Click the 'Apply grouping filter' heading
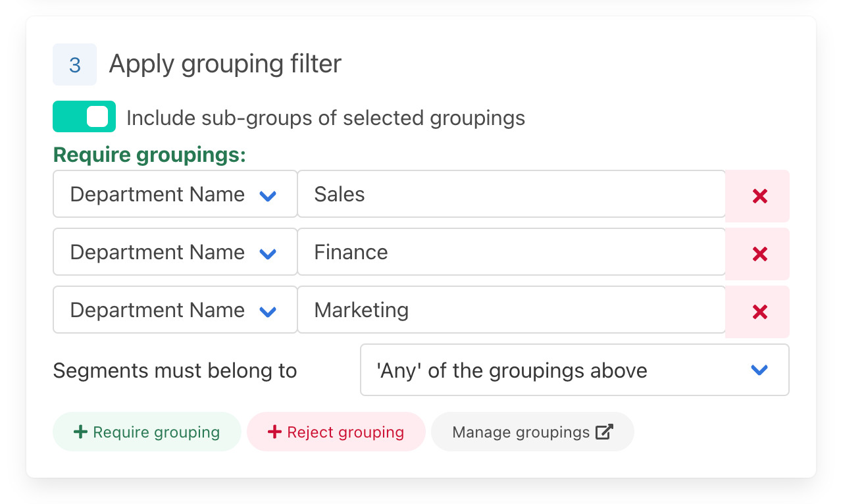 (225, 64)
